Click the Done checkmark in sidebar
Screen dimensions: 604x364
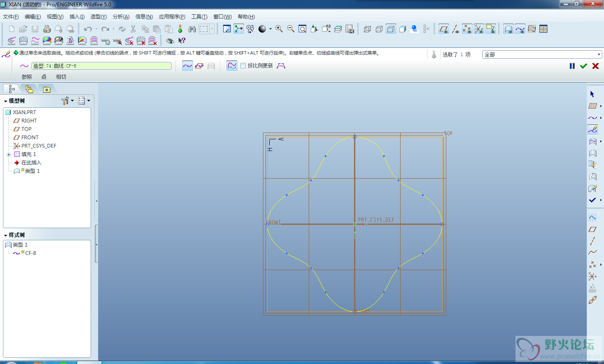[592, 200]
